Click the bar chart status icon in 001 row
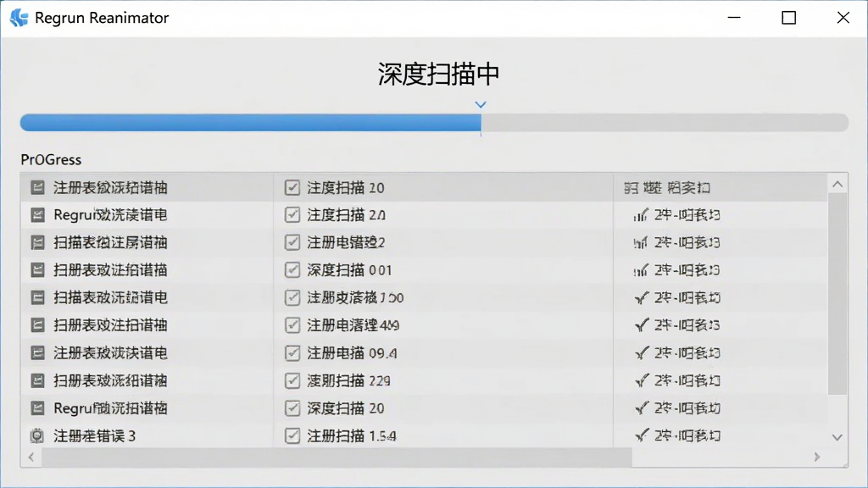The image size is (868, 488). [641, 270]
